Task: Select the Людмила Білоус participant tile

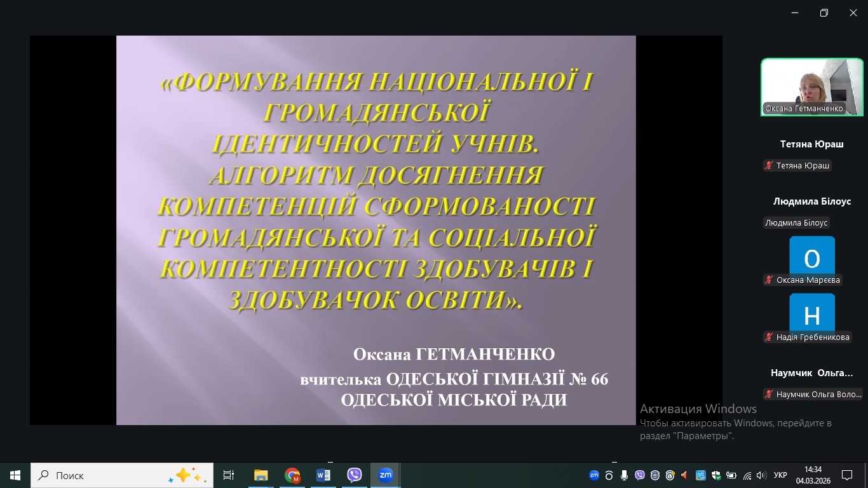Action: point(811,201)
